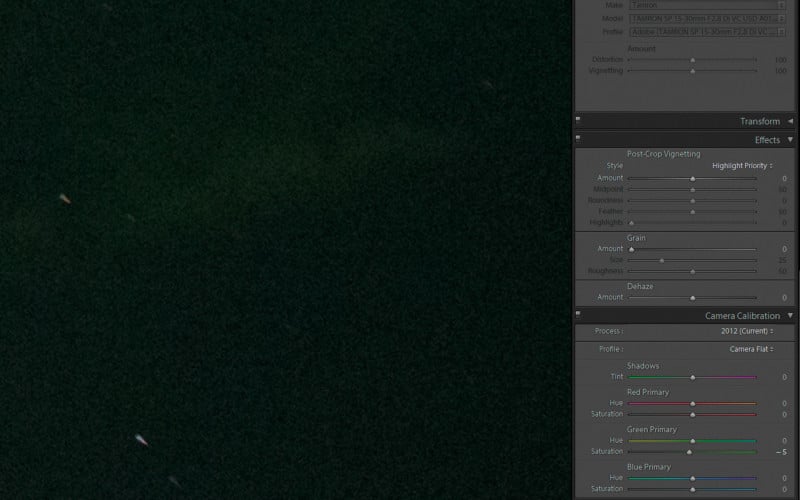Click the Green Primary Saturation value field

coord(780,452)
